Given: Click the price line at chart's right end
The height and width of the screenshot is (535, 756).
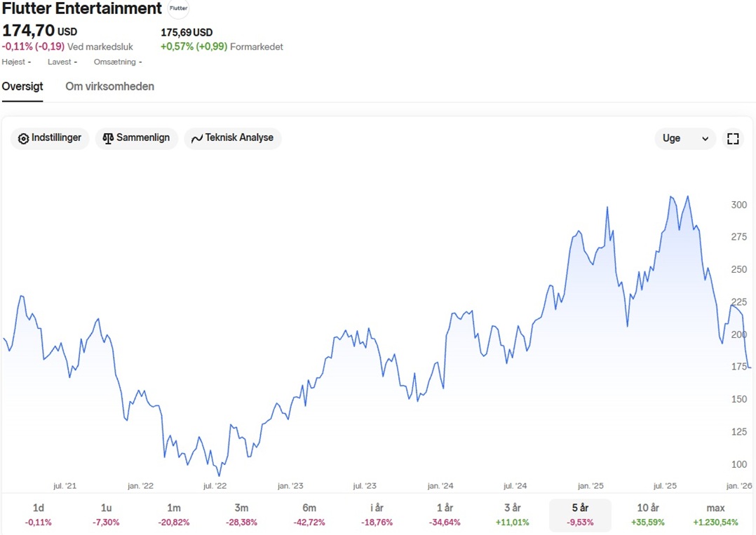Looking at the screenshot, I should click(750, 367).
